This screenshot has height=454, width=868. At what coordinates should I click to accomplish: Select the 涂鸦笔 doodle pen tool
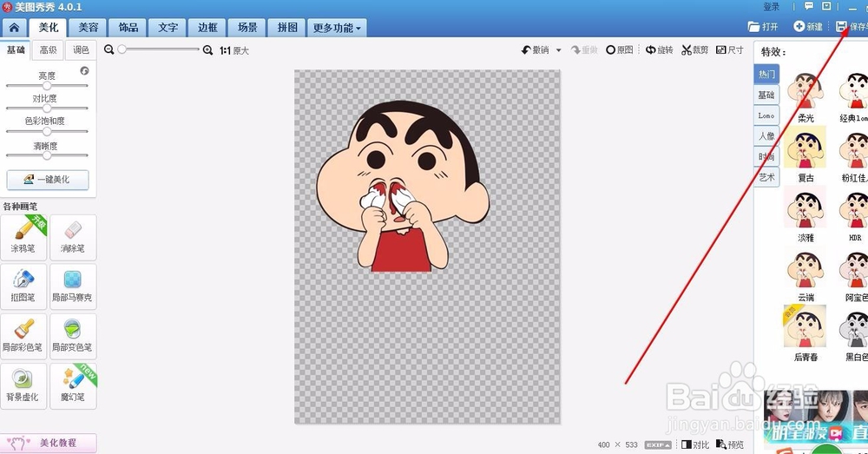(x=23, y=237)
